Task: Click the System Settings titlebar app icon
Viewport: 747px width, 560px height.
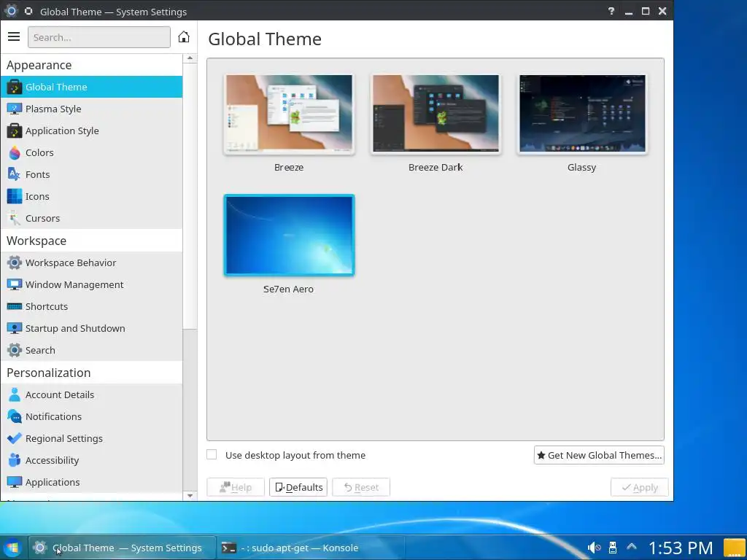Action: click(11, 11)
